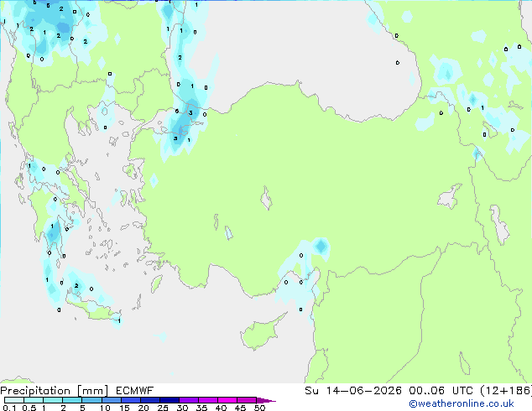Click the 'Su 14-06-2026' date text
The height and width of the screenshot is (411, 532).
[x=353, y=391]
